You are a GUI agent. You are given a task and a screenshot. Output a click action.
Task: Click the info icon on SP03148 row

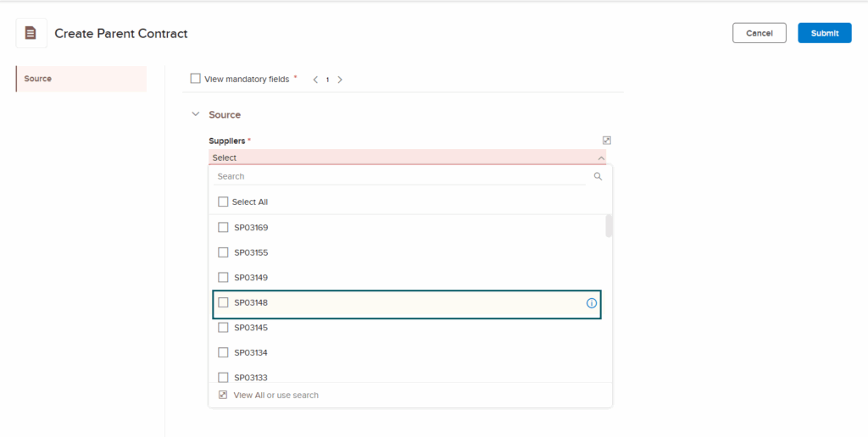click(x=592, y=303)
